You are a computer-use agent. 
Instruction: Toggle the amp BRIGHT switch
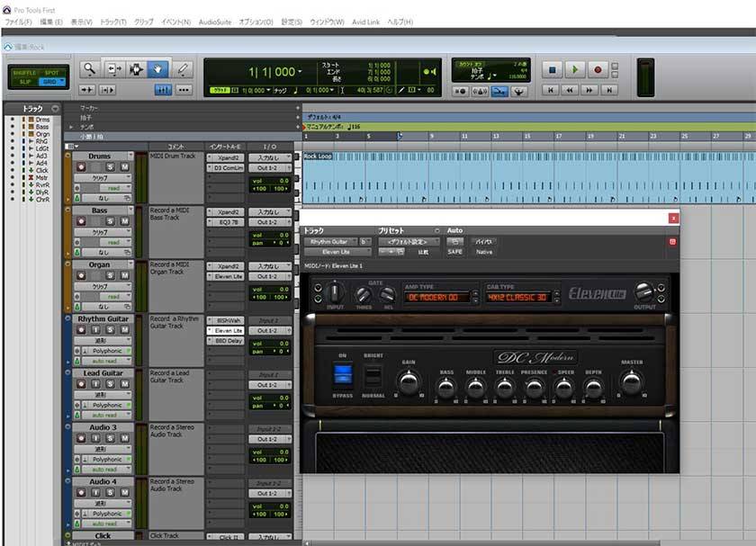[x=373, y=376]
